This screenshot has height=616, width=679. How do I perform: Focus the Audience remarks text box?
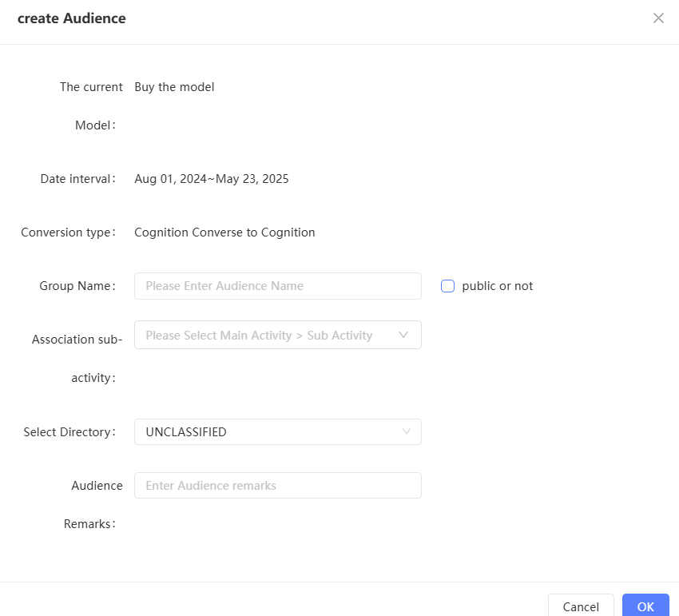pyautogui.click(x=277, y=486)
